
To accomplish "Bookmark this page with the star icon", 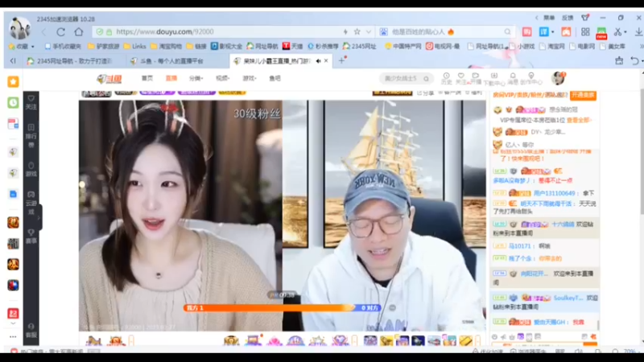I will pos(357,31).
